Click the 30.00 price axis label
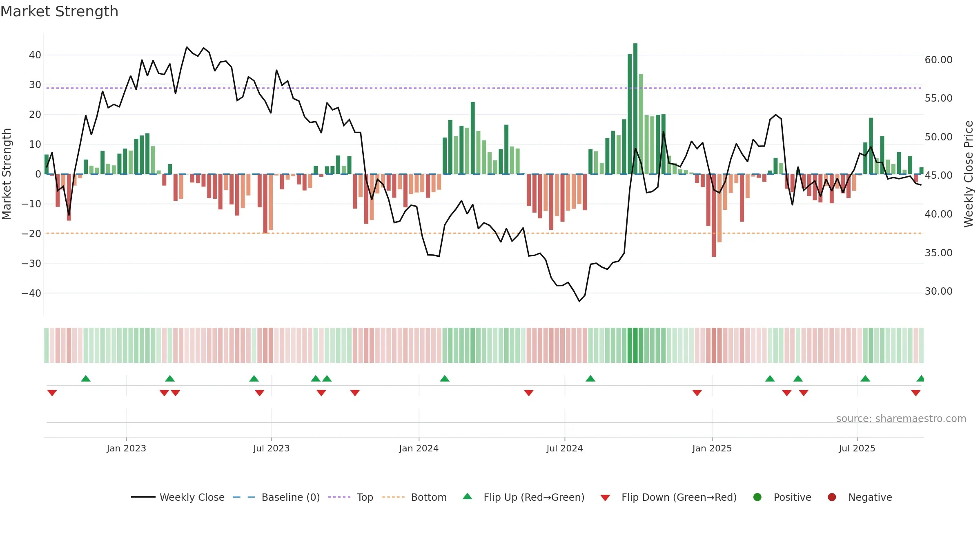The height and width of the screenshot is (551, 980). (938, 291)
